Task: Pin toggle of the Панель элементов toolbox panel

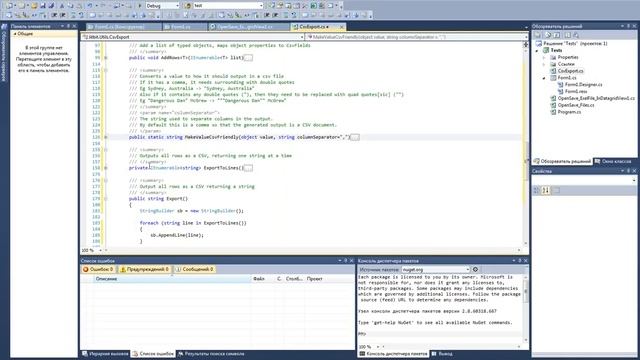Action: tap(68, 26)
